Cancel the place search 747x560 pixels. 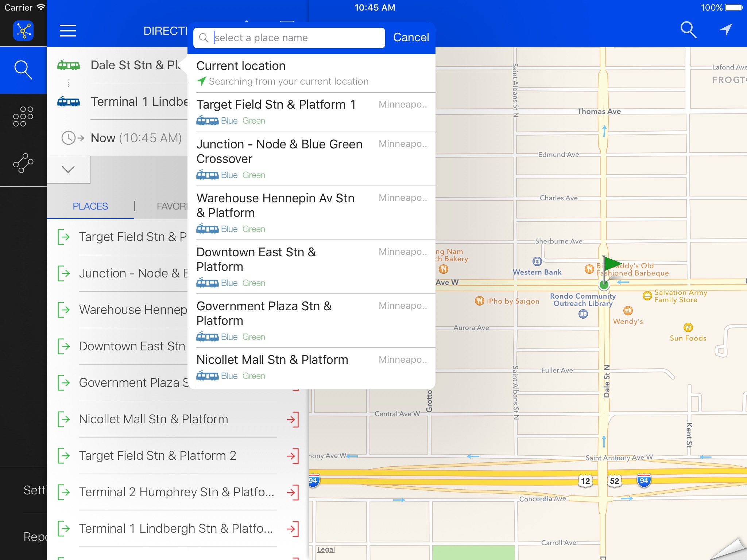click(411, 38)
